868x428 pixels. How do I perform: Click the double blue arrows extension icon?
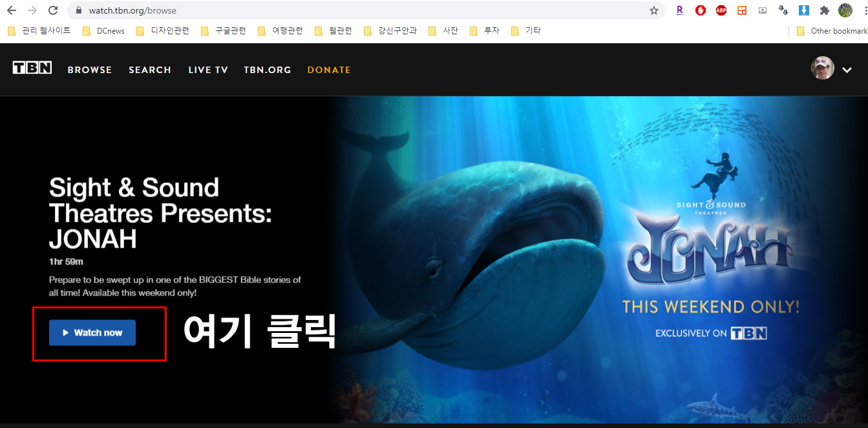[x=783, y=10]
